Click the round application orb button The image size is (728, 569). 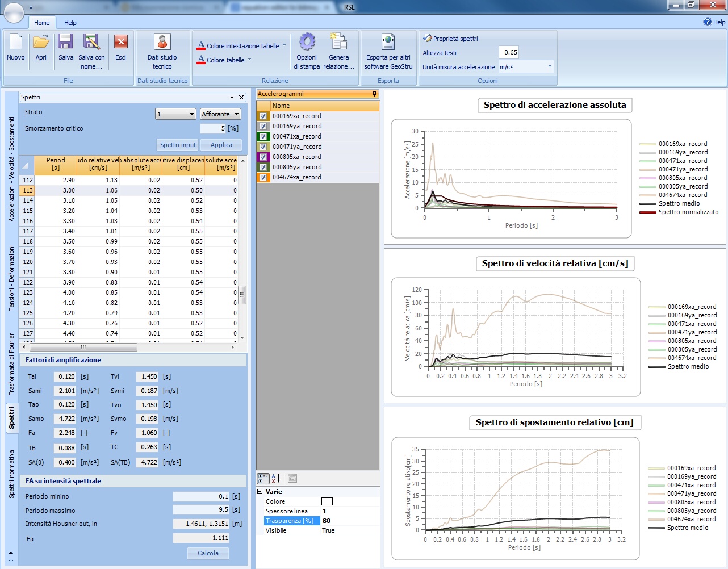(x=14, y=12)
